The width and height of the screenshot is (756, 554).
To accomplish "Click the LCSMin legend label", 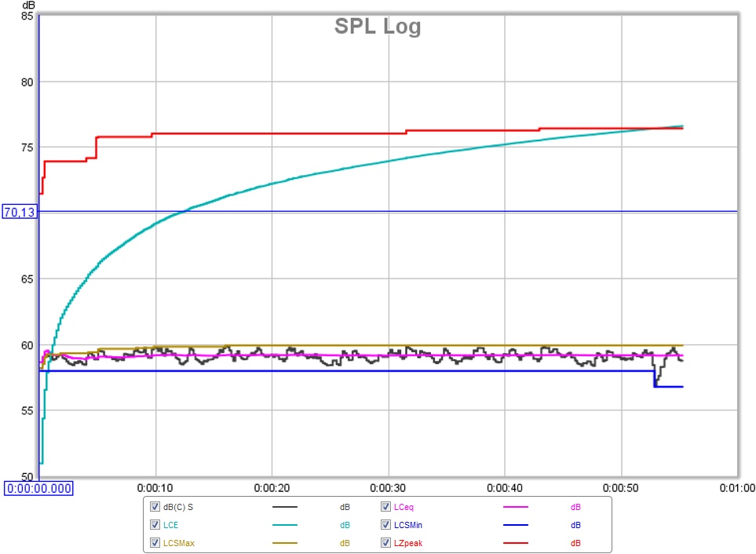I will [x=408, y=525].
